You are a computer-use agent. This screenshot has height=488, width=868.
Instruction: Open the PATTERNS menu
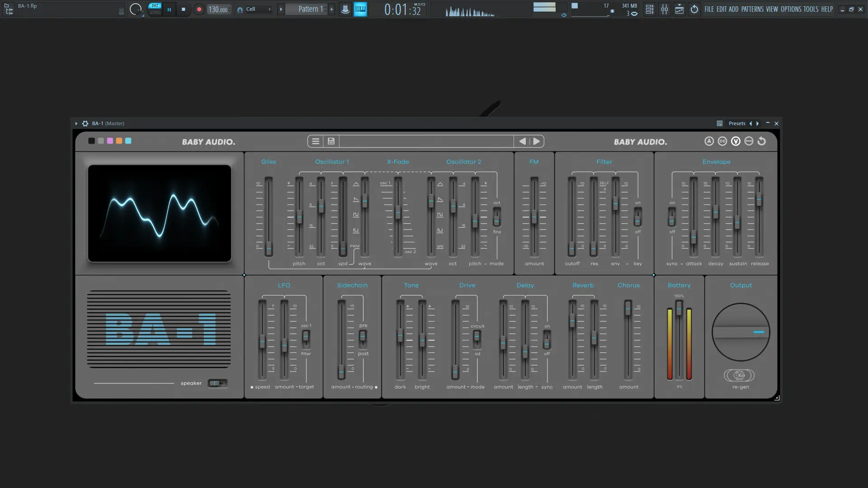tap(752, 9)
